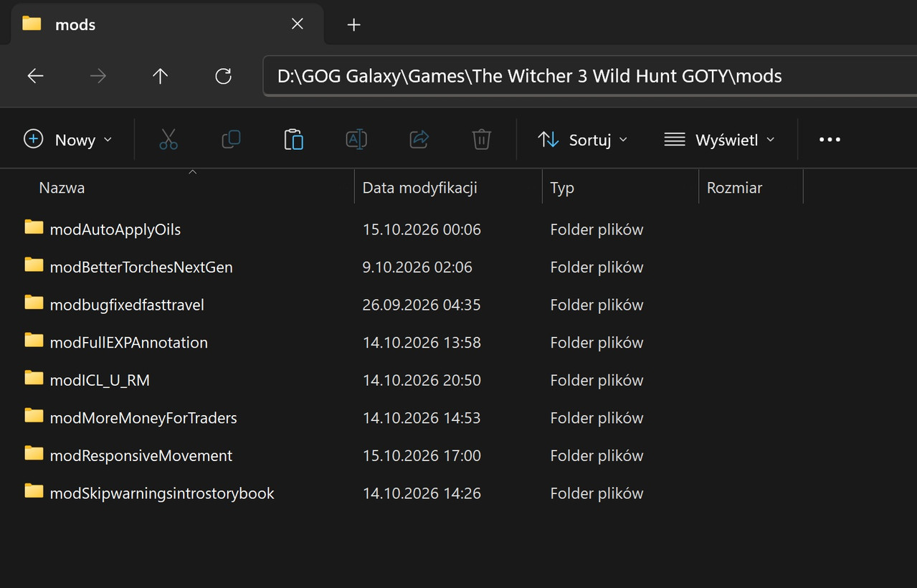Click the date 14.10.2026 14:26
This screenshot has height=588, width=917.
(x=422, y=493)
